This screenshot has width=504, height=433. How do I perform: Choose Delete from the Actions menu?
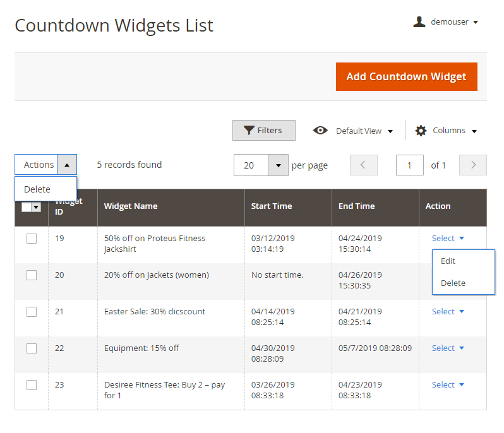pos(37,189)
